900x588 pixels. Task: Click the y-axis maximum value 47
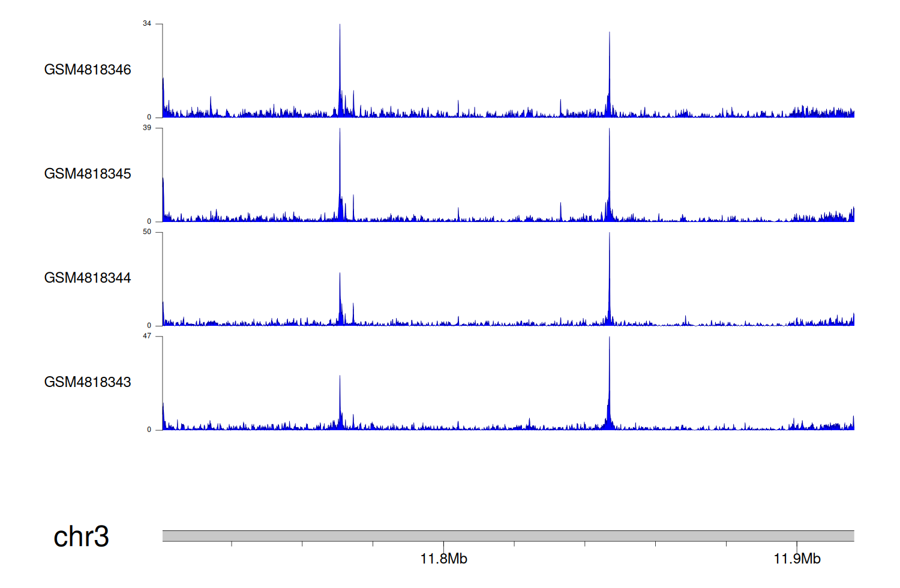[147, 336]
